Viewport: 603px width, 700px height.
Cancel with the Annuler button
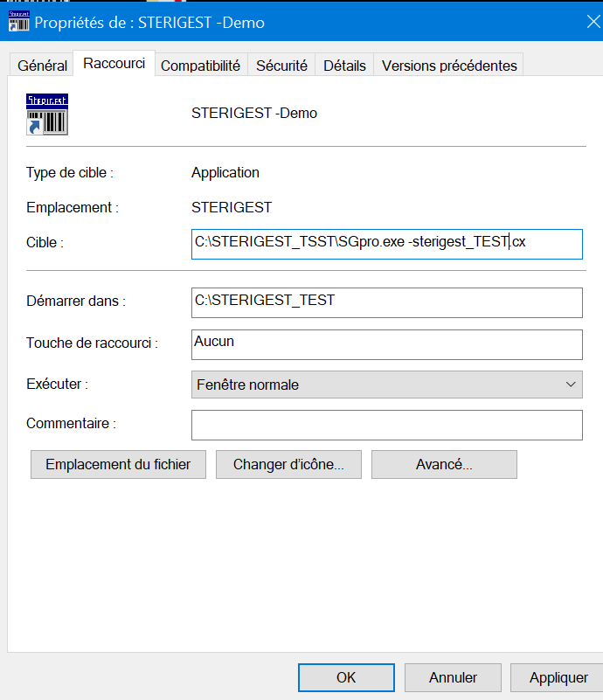coord(453,677)
